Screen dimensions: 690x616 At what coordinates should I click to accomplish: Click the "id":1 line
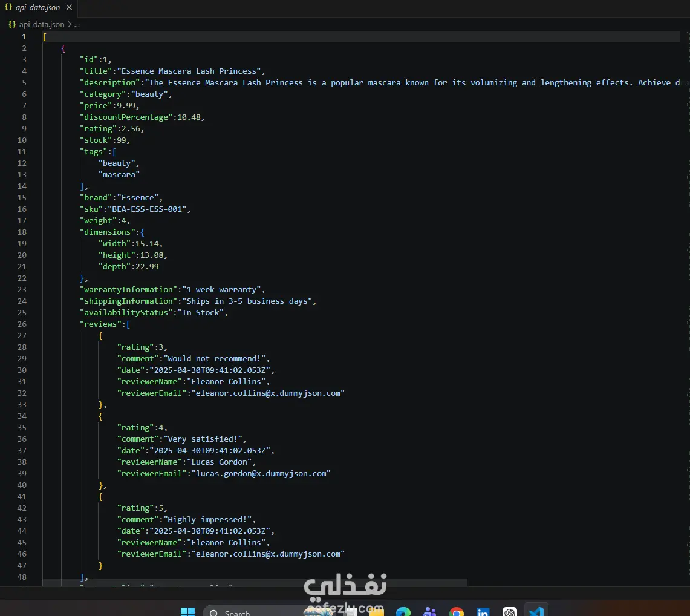click(x=96, y=59)
